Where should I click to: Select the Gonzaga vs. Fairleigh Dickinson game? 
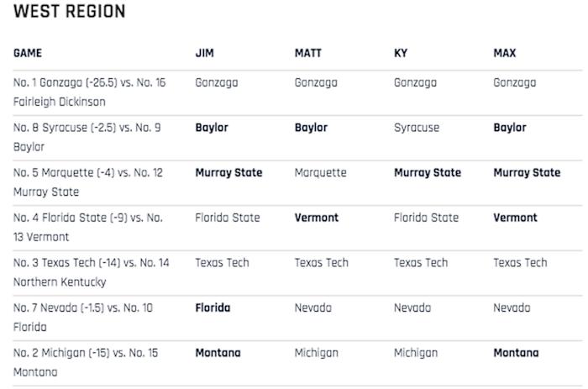click(89, 92)
